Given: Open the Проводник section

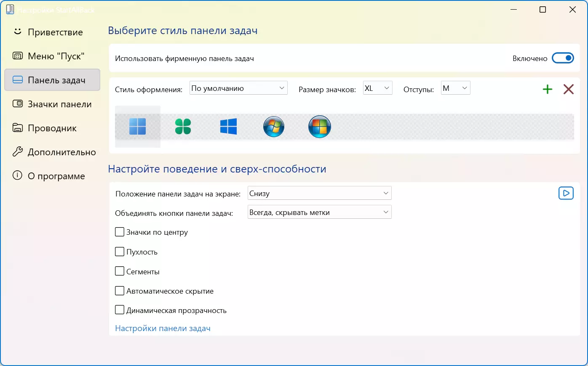Looking at the screenshot, I should coord(52,128).
